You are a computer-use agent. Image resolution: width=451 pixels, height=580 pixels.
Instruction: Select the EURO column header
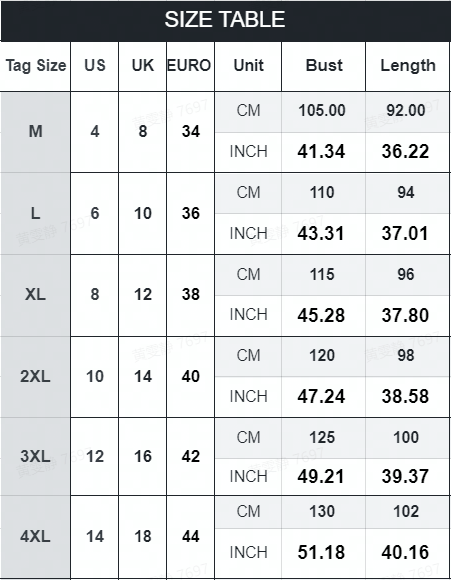pyautogui.click(x=190, y=66)
